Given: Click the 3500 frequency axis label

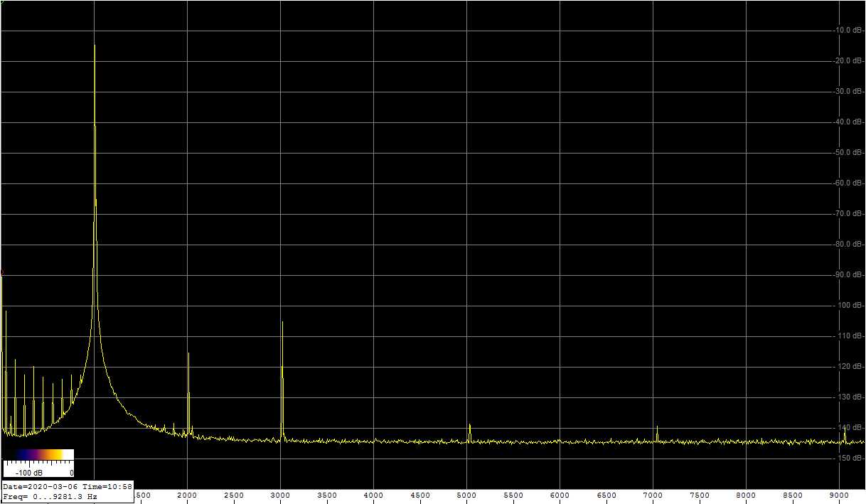Looking at the screenshot, I should [326, 495].
